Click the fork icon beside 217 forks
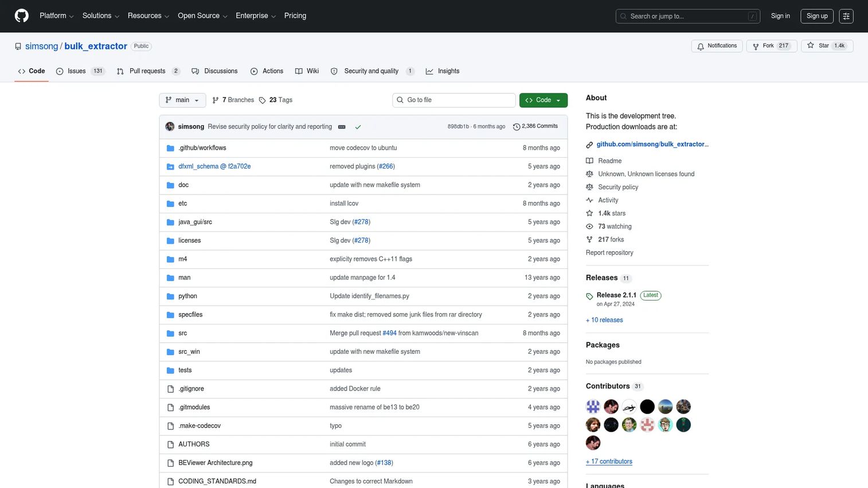868x488 pixels. 589,240
